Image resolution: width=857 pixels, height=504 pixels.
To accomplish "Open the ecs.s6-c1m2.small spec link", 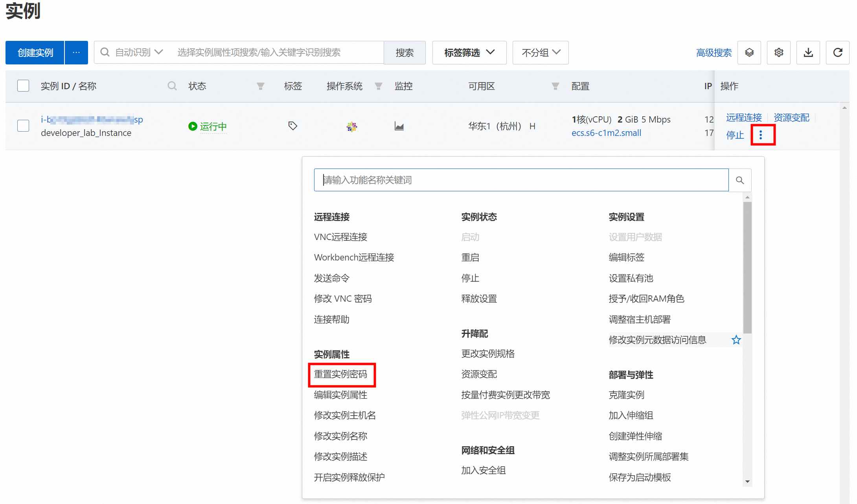I will [606, 133].
